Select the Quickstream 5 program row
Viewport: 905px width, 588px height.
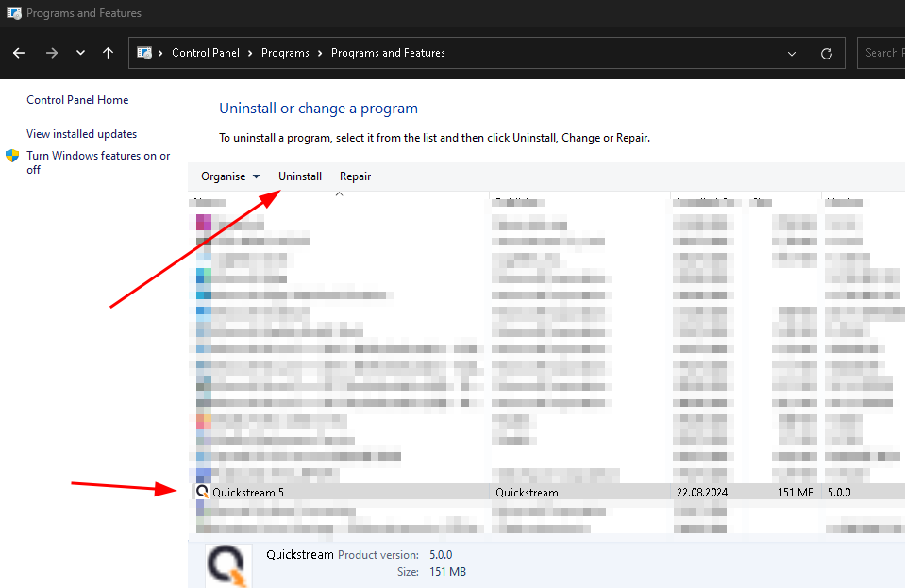coord(546,493)
